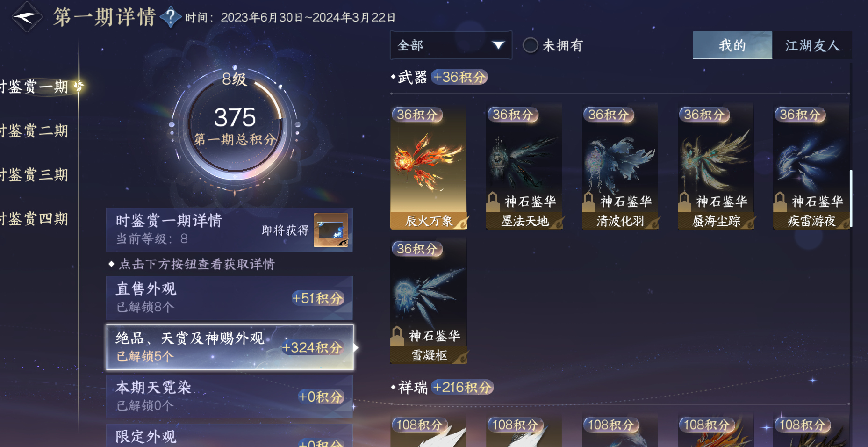Expand the 直售外观 details row
Viewport: 868px width, 447px height.
pyautogui.click(x=230, y=298)
